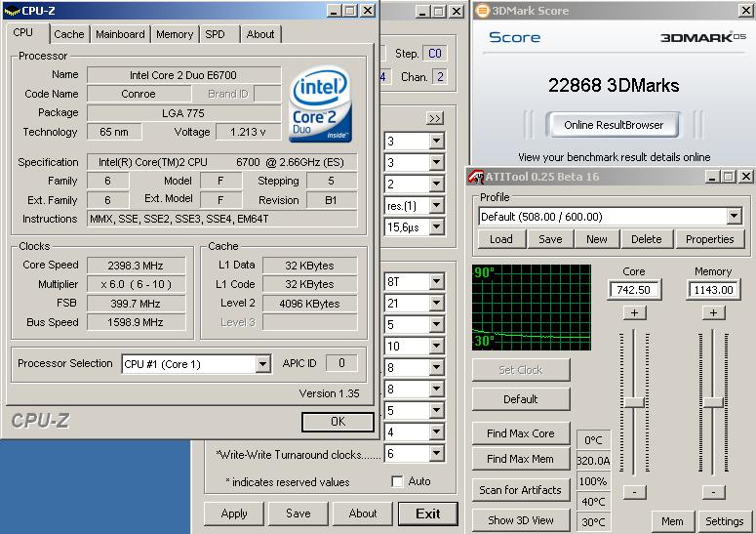Click the Memory clock field 1143.00

tap(713, 290)
